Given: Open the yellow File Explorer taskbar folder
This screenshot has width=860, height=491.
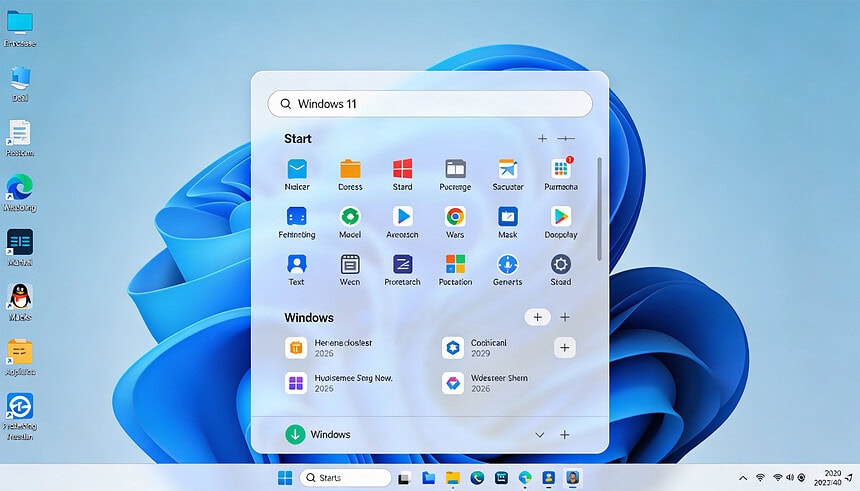Looking at the screenshot, I should click(x=452, y=478).
